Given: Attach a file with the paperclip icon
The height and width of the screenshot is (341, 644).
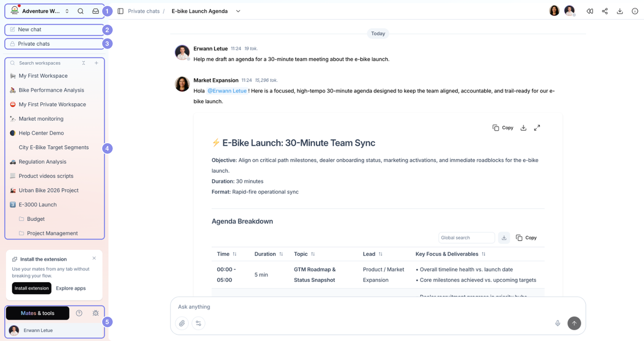Looking at the screenshot, I should pos(182,324).
